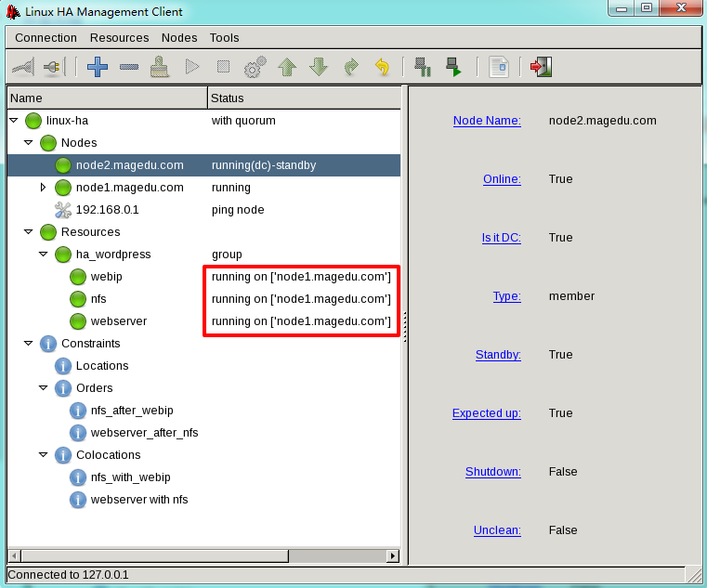Click the Standby link
707x588 pixels.
coord(498,355)
